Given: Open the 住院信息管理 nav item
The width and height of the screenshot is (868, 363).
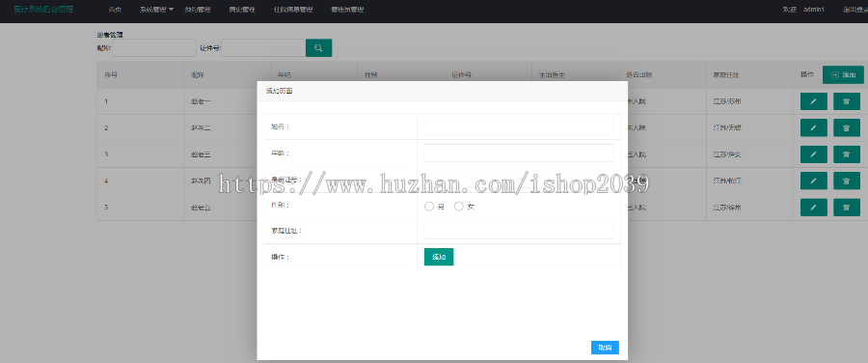Looking at the screenshot, I should tap(293, 10).
